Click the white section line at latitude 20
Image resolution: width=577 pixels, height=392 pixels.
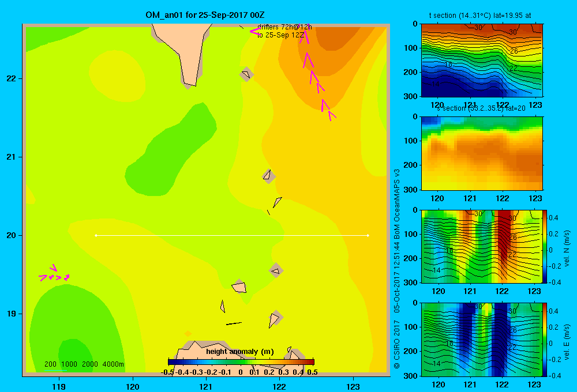[232, 235]
